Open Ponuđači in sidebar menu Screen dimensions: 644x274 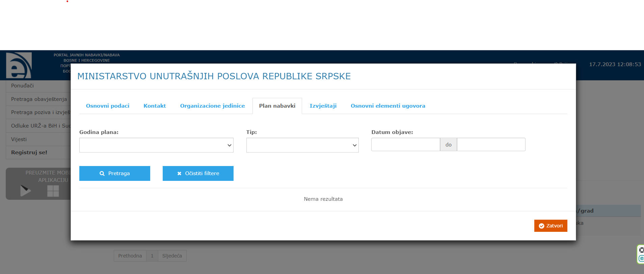click(x=38, y=86)
